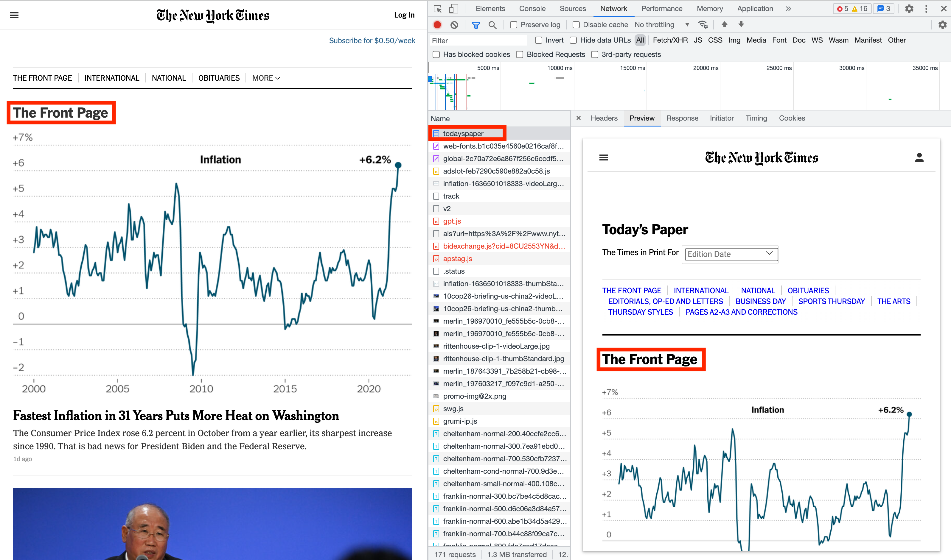Check the Disable cache option

576,25
